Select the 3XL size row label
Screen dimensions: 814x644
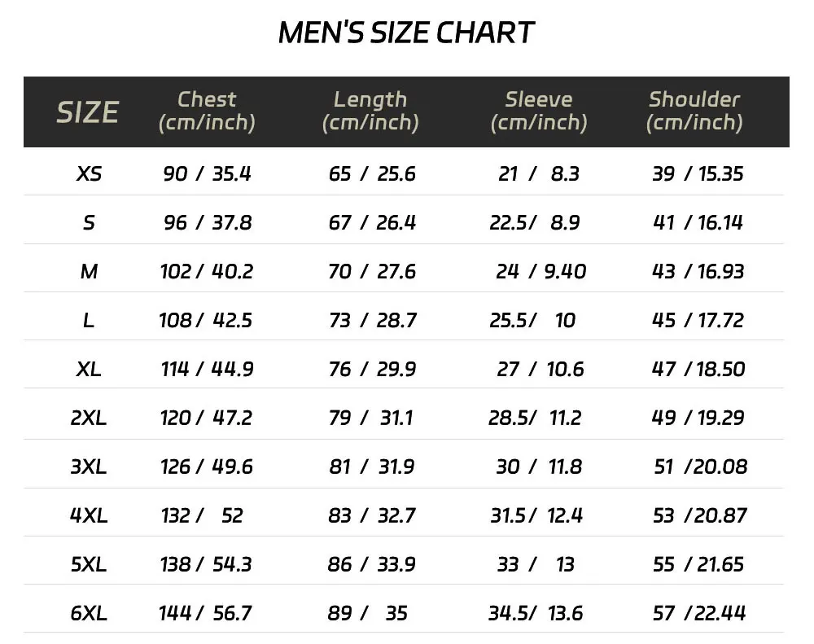click(x=89, y=467)
